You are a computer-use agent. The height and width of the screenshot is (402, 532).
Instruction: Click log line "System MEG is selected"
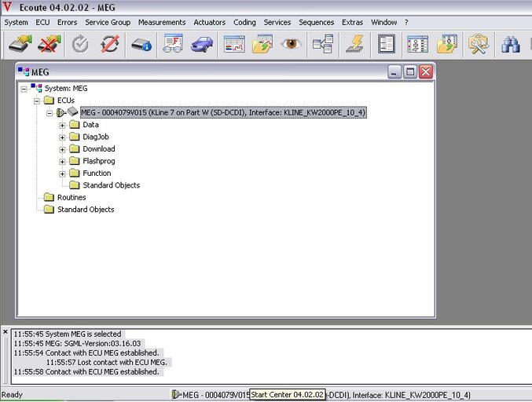[x=83, y=334]
